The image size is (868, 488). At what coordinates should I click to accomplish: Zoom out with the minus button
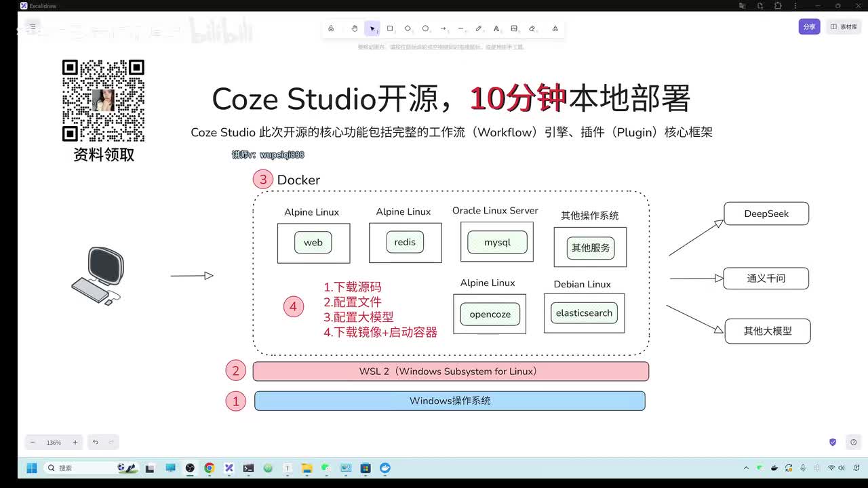pos(33,442)
